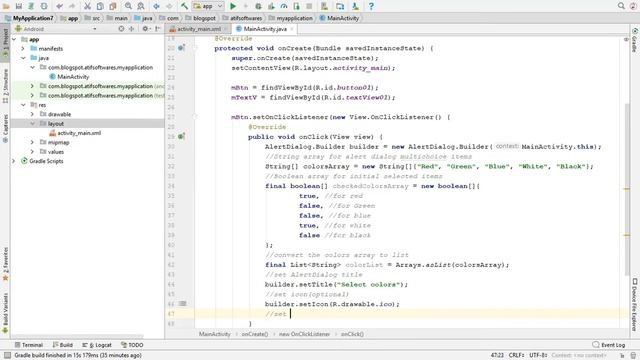The width and height of the screenshot is (640, 360).
Task: Toggle the Favorites side tool window
Action: [5, 264]
